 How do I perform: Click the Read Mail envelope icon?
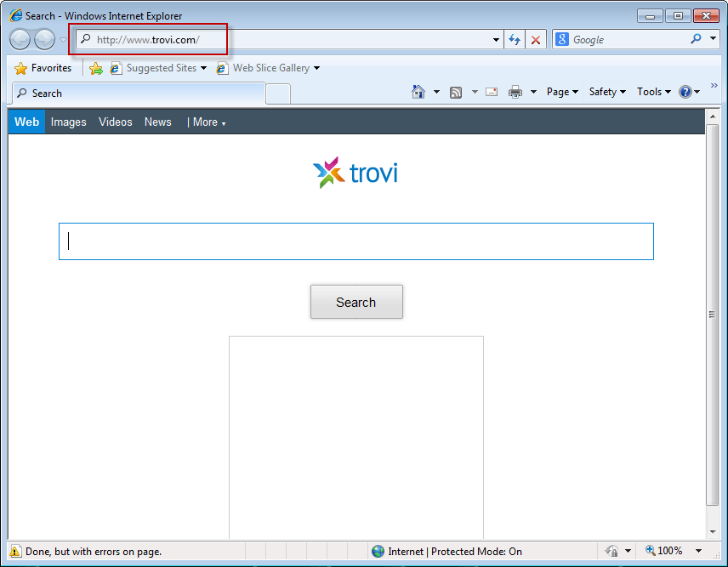point(492,92)
